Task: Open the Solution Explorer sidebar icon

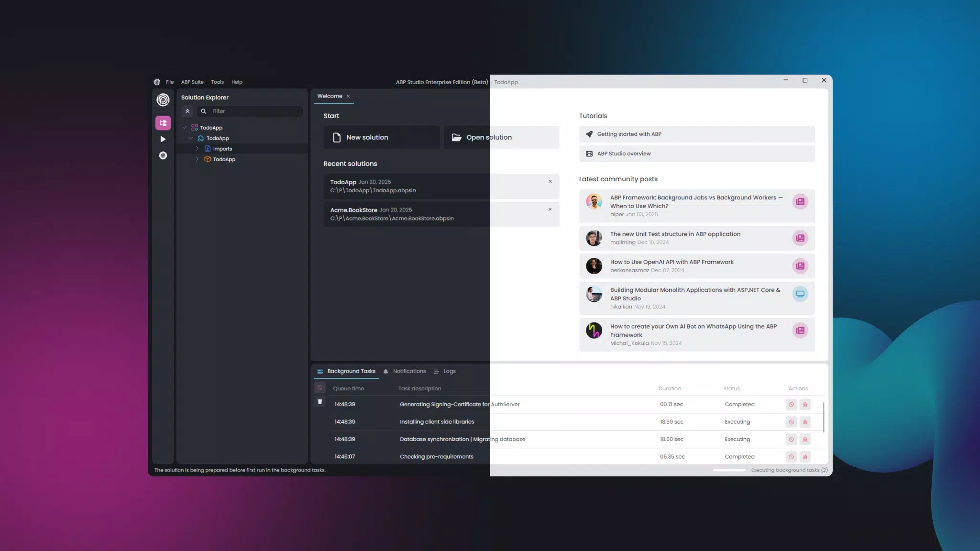Action: (x=163, y=123)
